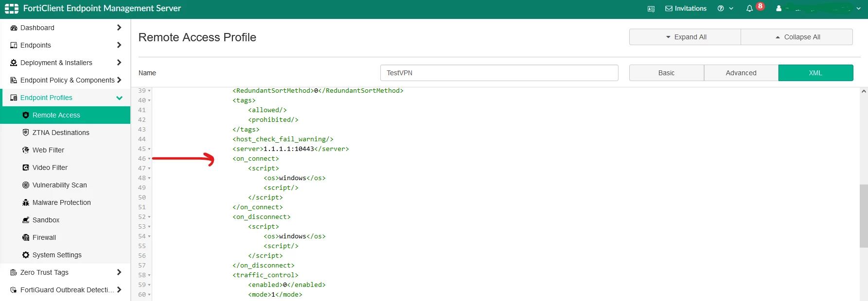Image resolution: width=868 pixels, height=301 pixels.
Task: Click the profile Name field TestVPN
Action: click(499, 73)
